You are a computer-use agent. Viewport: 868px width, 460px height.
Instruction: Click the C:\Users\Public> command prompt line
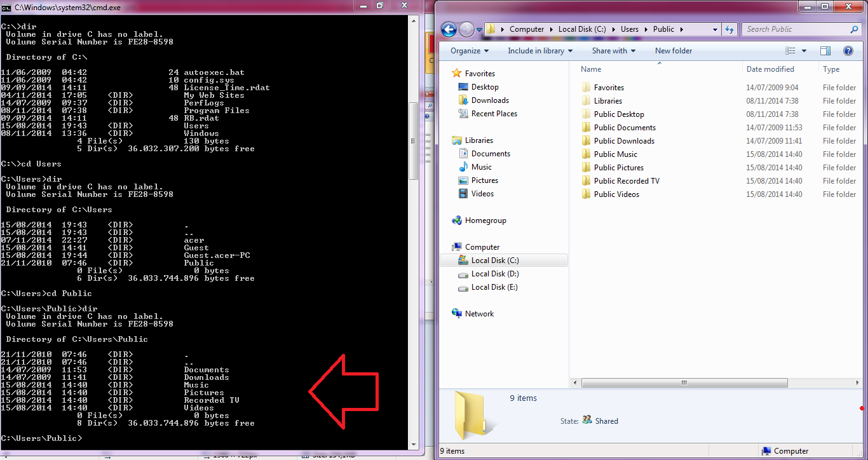click(42, 438)
